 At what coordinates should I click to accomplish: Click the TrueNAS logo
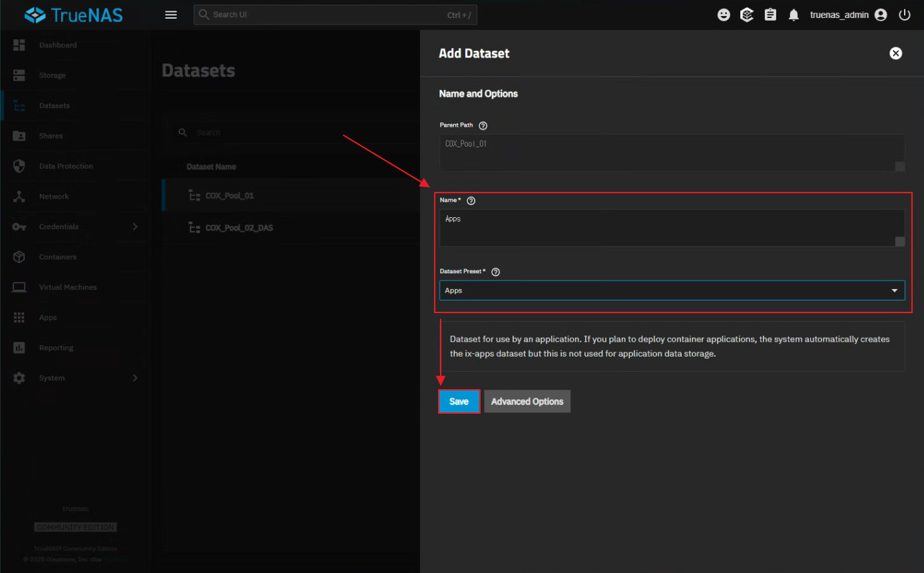click(x=73, y=15)
